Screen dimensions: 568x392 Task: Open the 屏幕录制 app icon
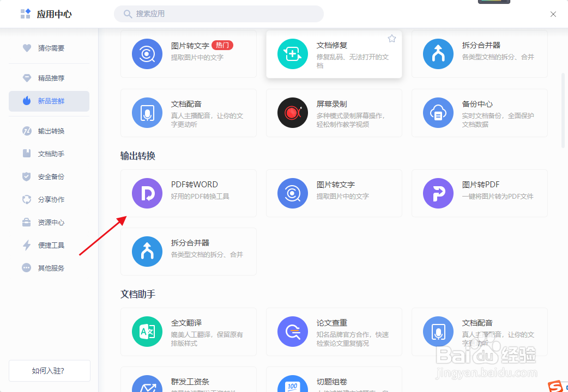point(293,113)
